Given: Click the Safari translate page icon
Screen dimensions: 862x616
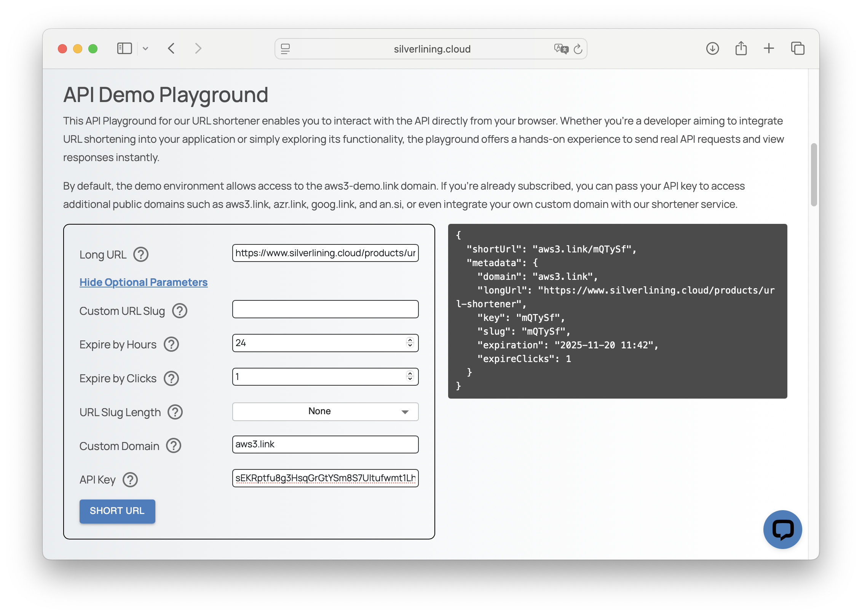Looking at the screenshot, I should 561,49.
